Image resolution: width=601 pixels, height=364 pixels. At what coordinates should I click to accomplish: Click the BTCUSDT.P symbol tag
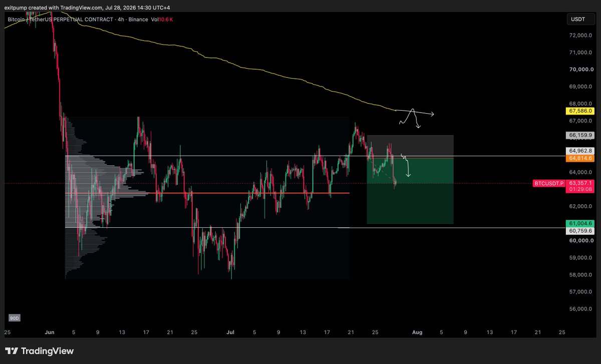click(549, 183)
